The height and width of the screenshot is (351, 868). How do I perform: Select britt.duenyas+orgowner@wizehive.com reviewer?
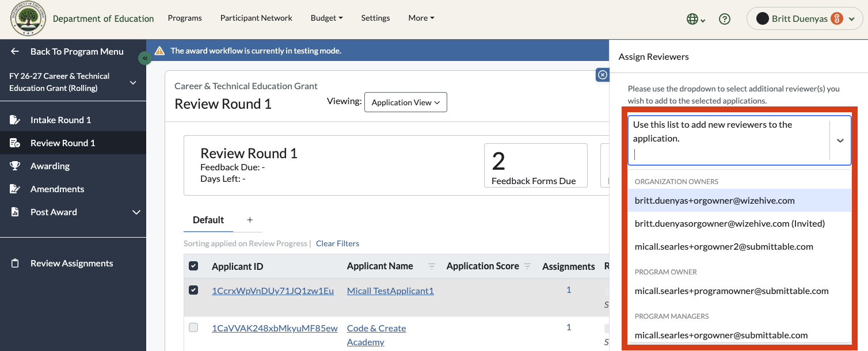[740, 200]
